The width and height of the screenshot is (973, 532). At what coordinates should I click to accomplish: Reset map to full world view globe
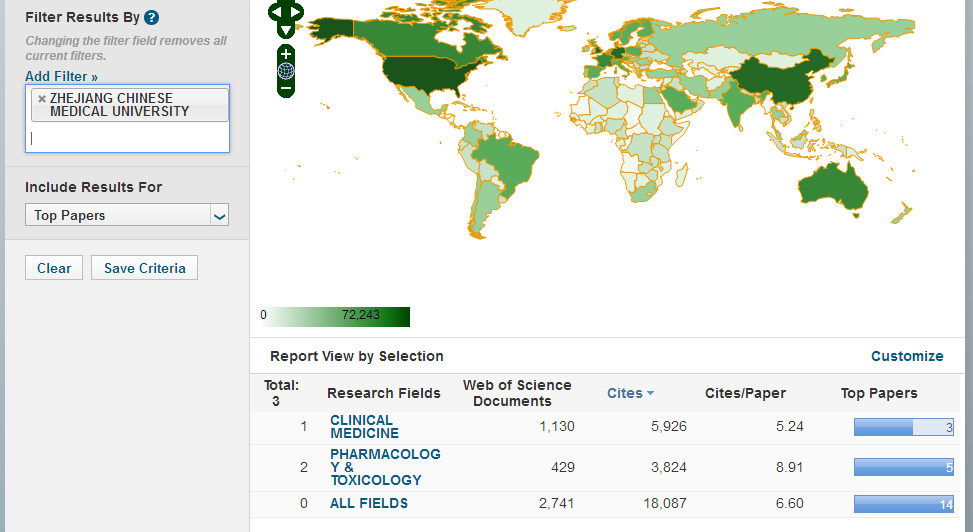click(x=286, y=71)
